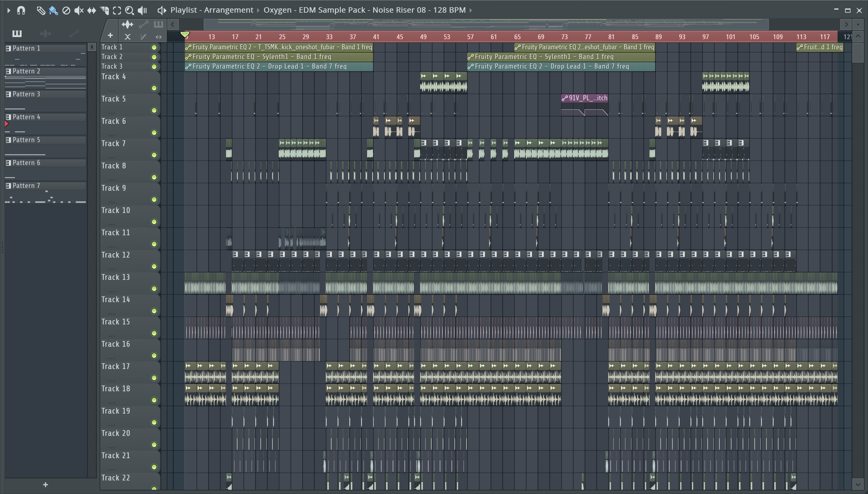Image resolution: width=868 pixels, height=494 pixels.
Task: Open the magnet snap settings dropdown
Action: click(x=21, y=10)
